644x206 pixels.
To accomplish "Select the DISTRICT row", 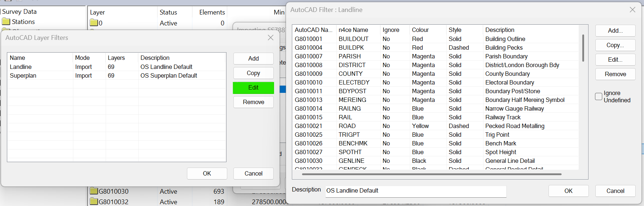I will coord(436,65).
